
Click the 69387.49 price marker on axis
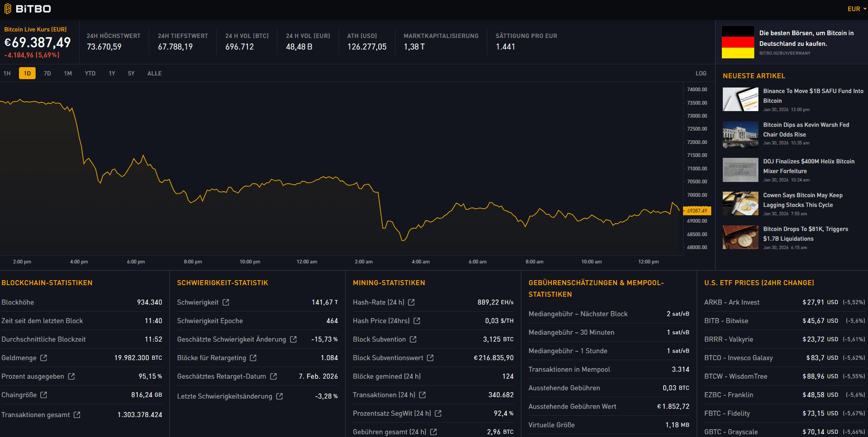pos(697,211)
